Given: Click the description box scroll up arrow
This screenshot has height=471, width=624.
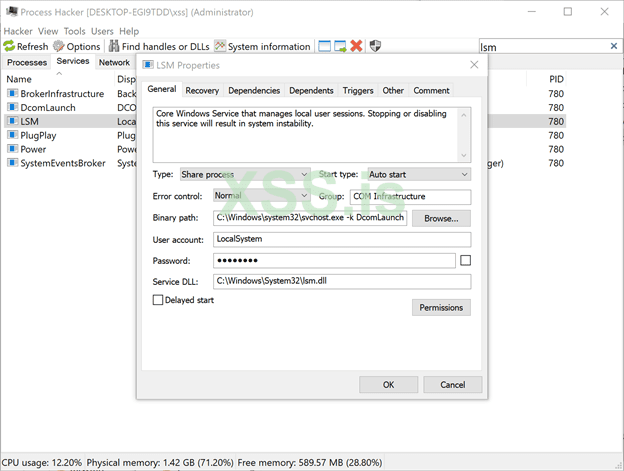Looking at the screenshot, I should pos(464,115).
